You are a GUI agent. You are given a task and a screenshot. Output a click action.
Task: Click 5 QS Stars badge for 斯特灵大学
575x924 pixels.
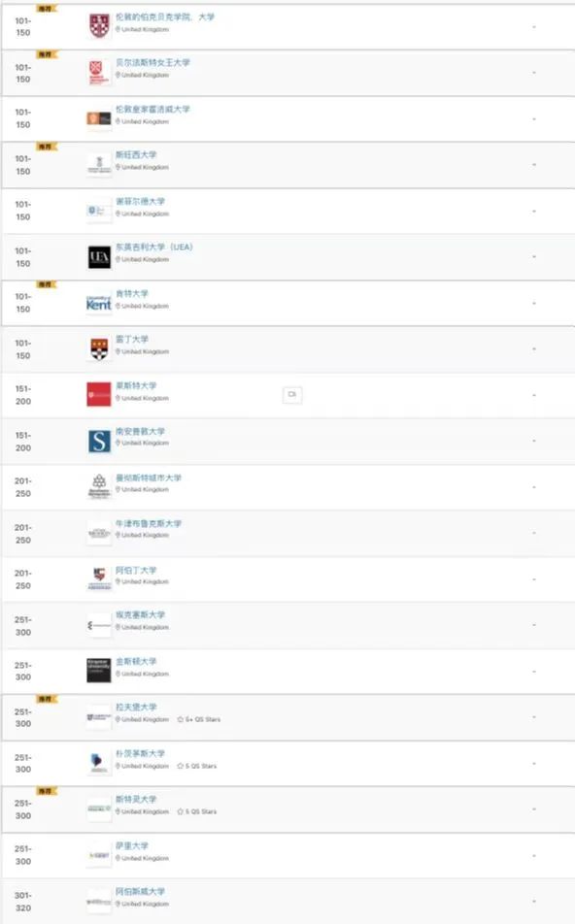[x=197, y=811]
